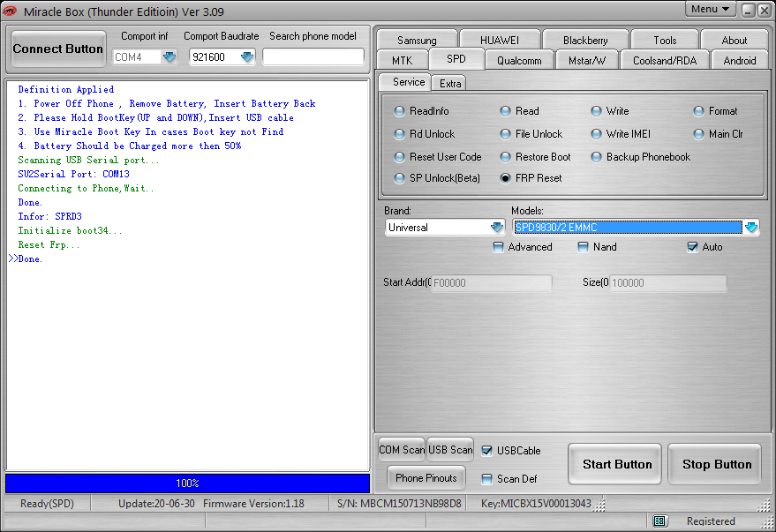Click the 'SU2Serial Port: COM13' log line
This screenshot has height=532, width=776.
coord(74,174)
